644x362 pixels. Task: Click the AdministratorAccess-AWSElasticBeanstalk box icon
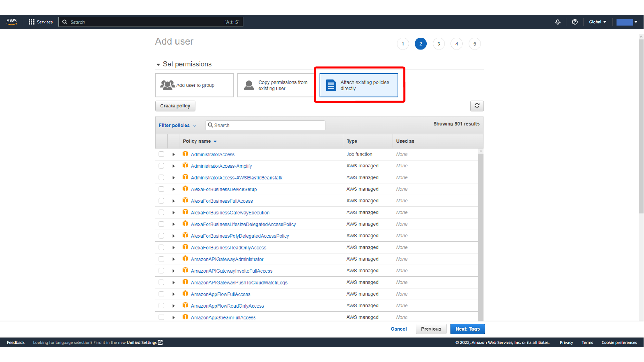coord(185,177)
